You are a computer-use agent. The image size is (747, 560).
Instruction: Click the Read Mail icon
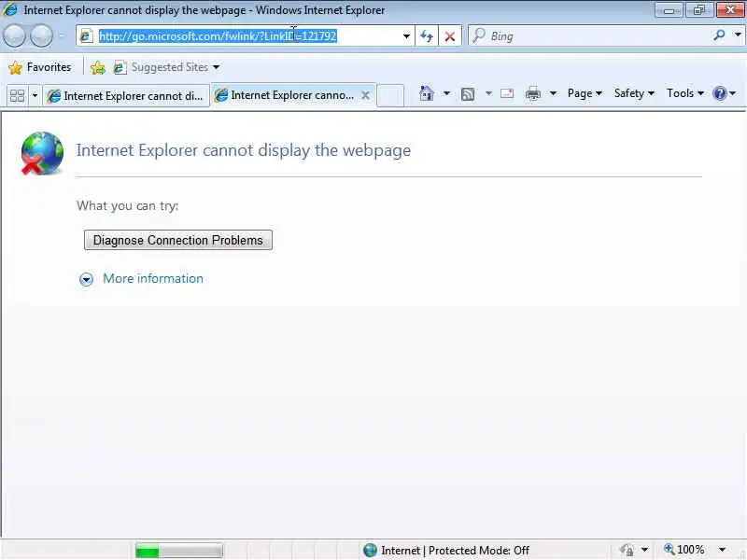tap(507, 93)
